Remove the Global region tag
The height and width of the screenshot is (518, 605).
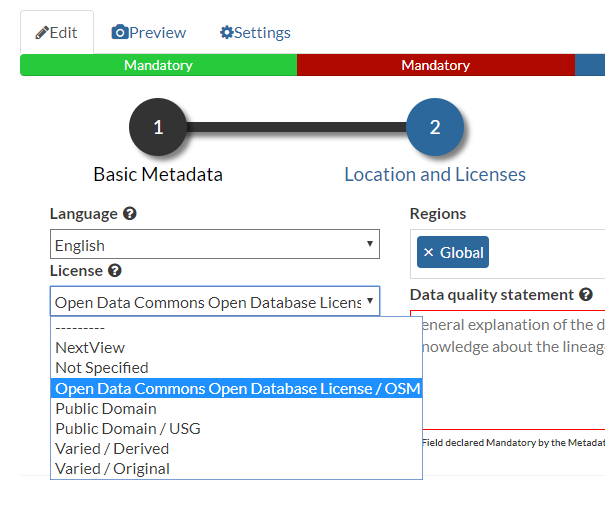[429, 252]
